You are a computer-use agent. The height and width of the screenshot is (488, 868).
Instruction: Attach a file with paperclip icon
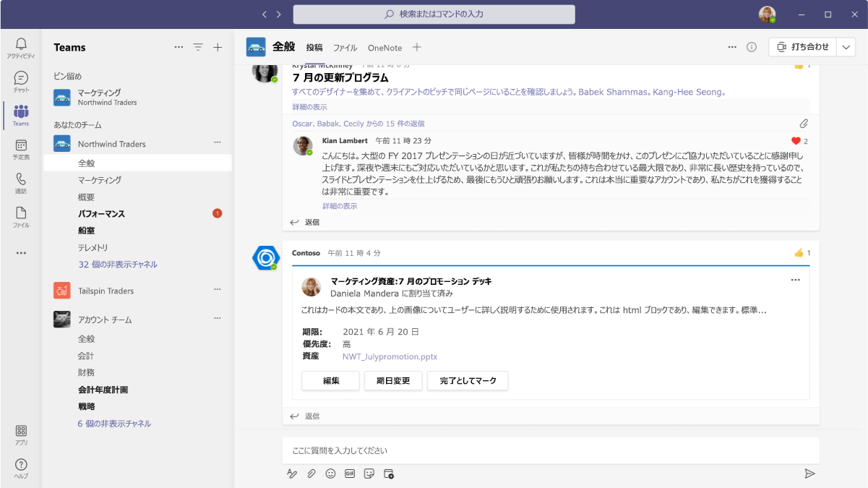tap(311, 474)
